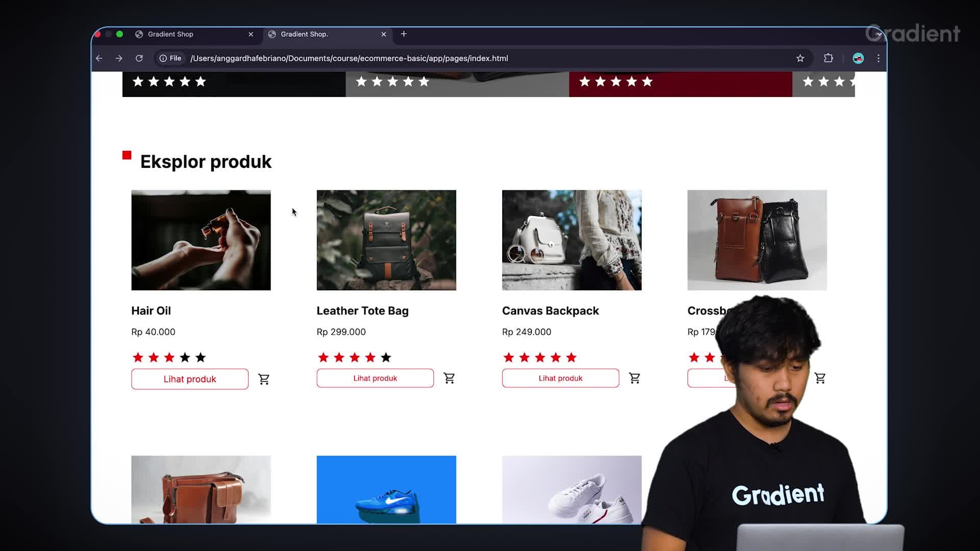Click the browser refresh icon
Image resolution: width=980 pixels, height=551 pixels.
pyautogui.click(x=139, y=58)
